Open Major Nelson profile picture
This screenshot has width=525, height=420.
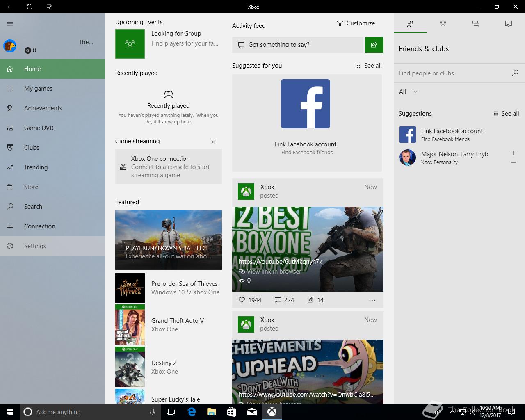click(408, 157)
